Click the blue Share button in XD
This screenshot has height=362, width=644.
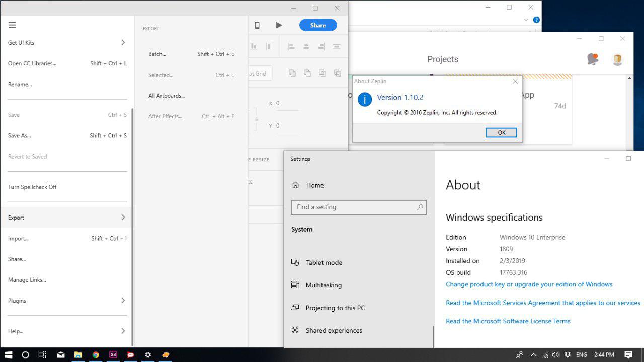tap(318, 25)
